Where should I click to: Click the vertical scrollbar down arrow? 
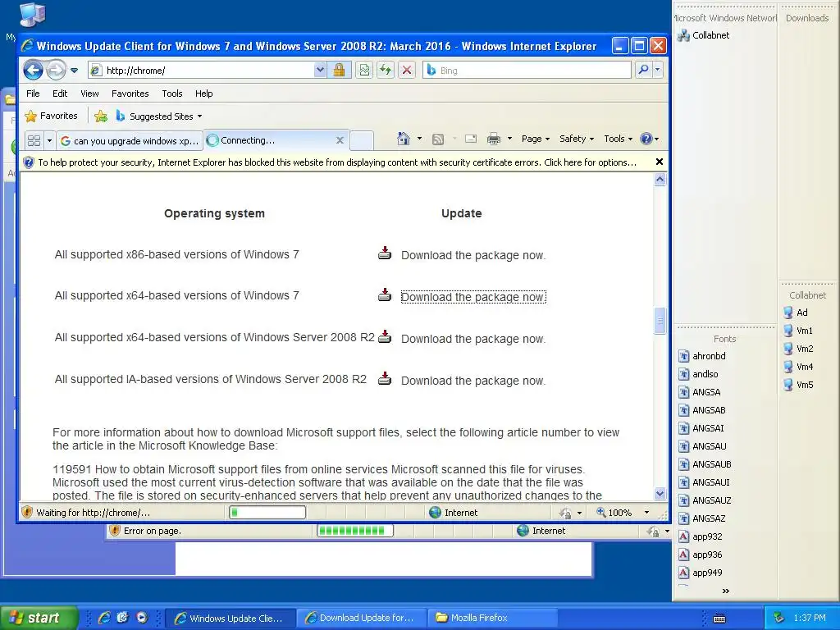[x=660, y=493]
